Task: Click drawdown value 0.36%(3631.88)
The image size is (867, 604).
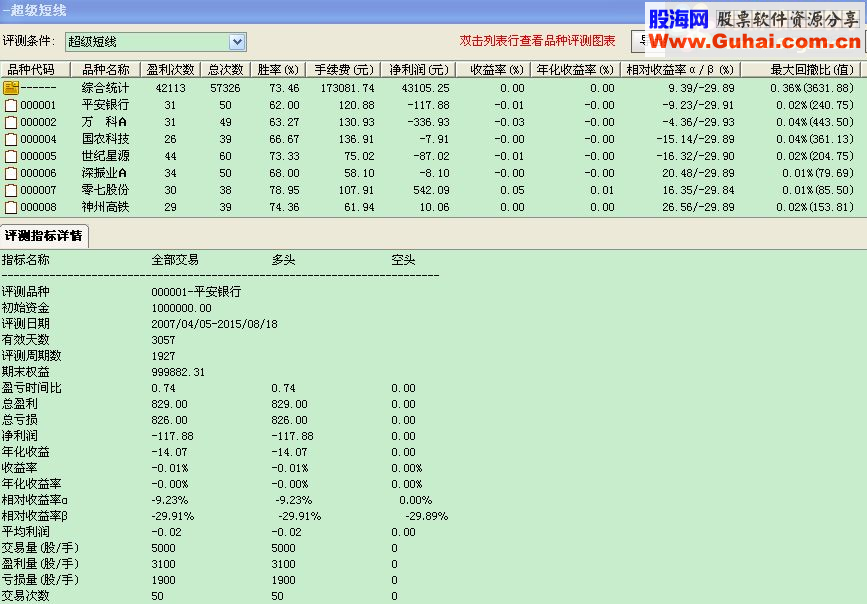Action: click(812, 88)
